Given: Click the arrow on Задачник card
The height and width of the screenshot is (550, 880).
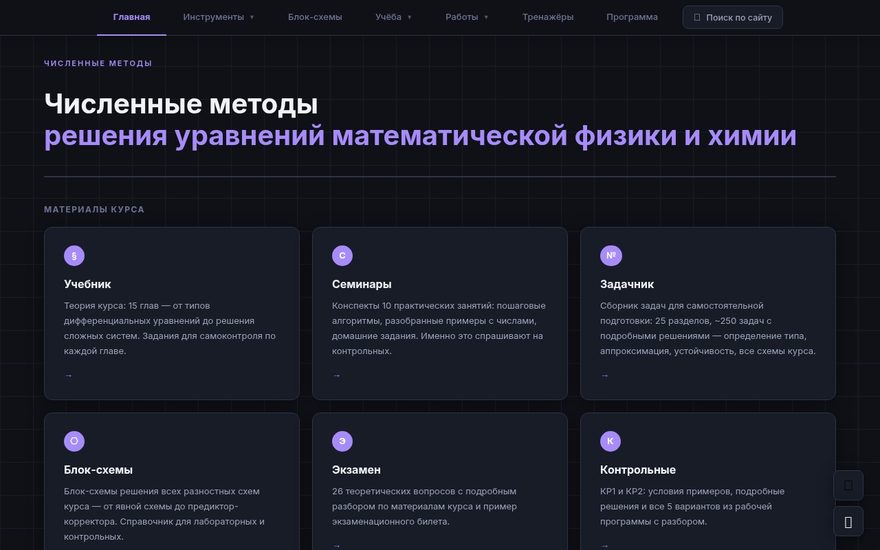Looking at the screenshot, I should [605, 375].
